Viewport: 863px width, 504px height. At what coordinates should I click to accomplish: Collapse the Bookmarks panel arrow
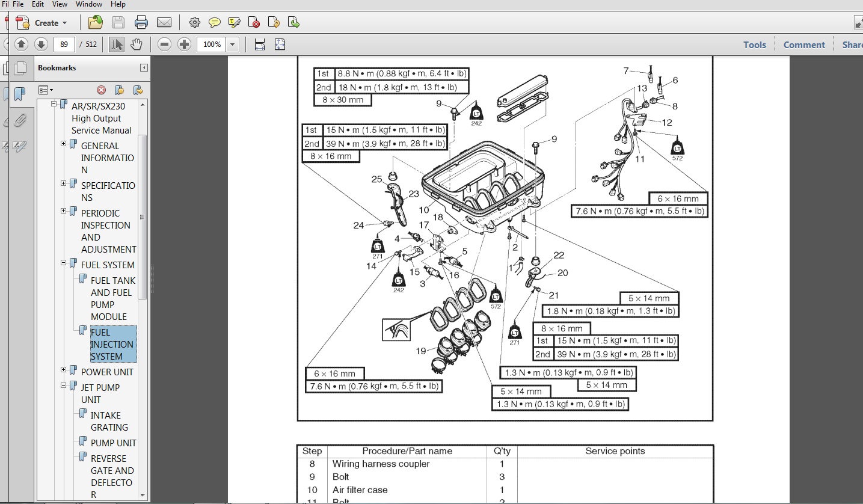[x=144, y=68]
